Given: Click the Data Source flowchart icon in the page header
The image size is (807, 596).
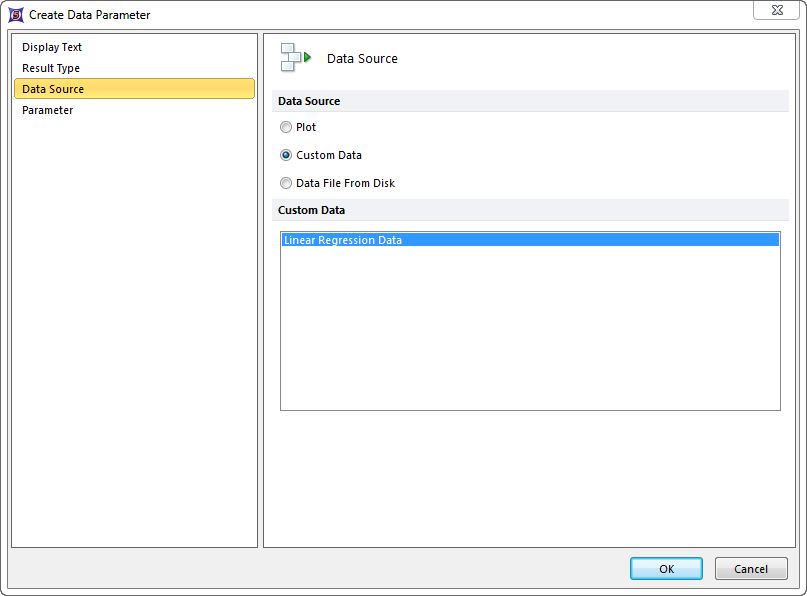Looking at the screenshot, I should click(x=295, y=58).
